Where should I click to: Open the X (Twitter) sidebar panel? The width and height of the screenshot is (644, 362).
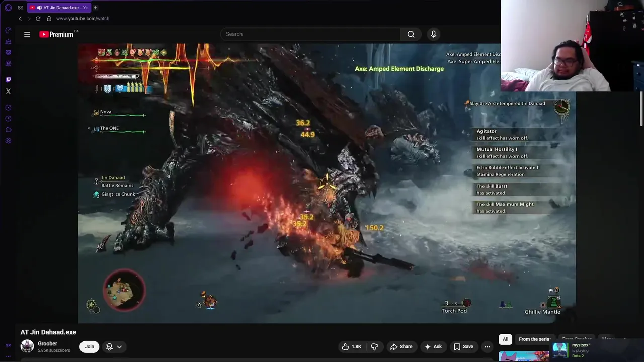pos(8,91)
